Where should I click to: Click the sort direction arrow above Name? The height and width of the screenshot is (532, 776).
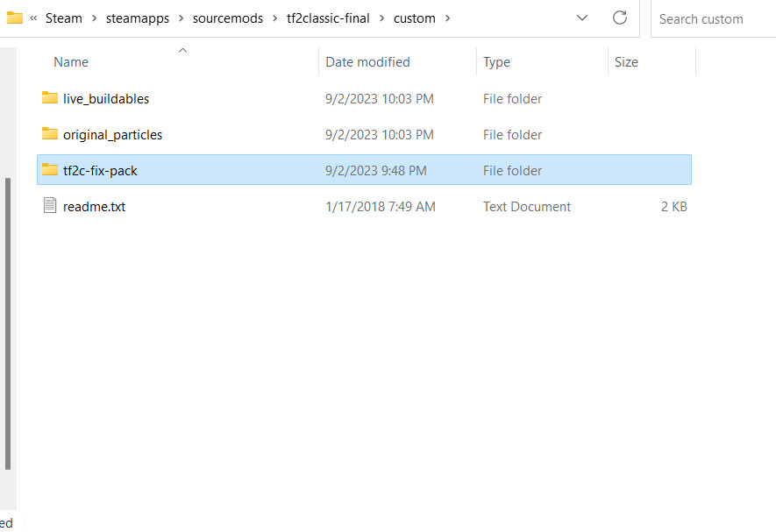[182, 51]
